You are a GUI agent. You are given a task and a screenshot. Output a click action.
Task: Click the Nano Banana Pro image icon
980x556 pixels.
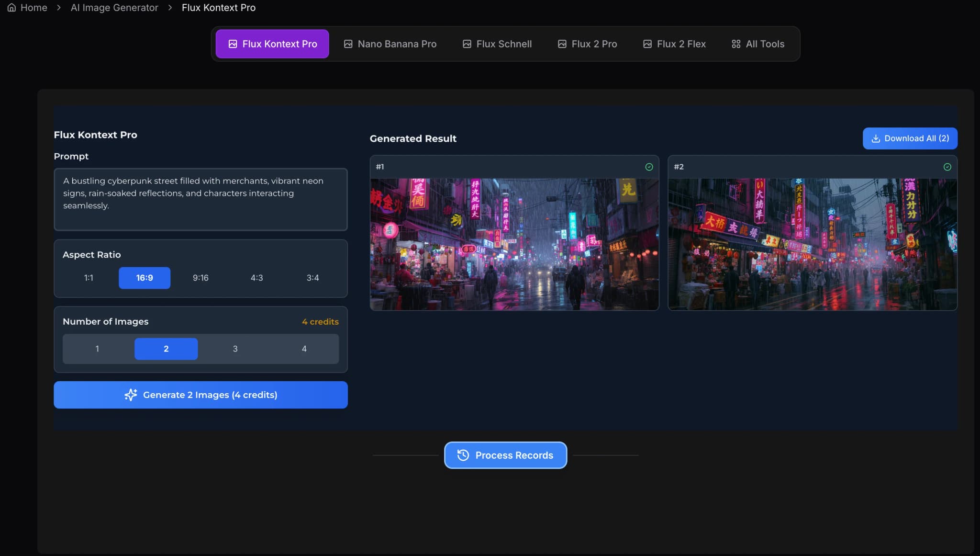click(348, 44)
